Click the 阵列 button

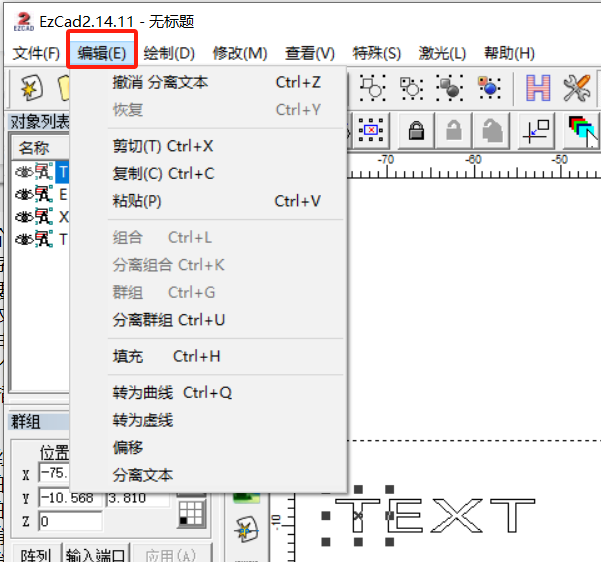point(36,554)
